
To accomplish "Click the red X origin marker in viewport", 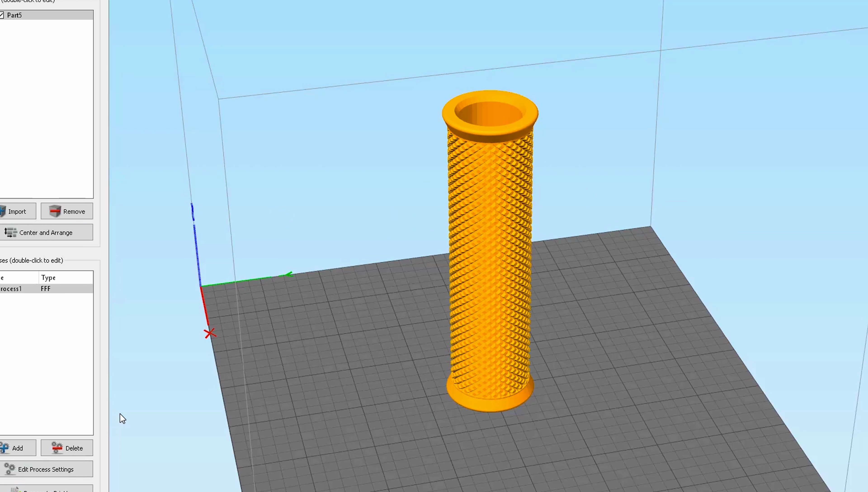I will (x=210, y=333).
